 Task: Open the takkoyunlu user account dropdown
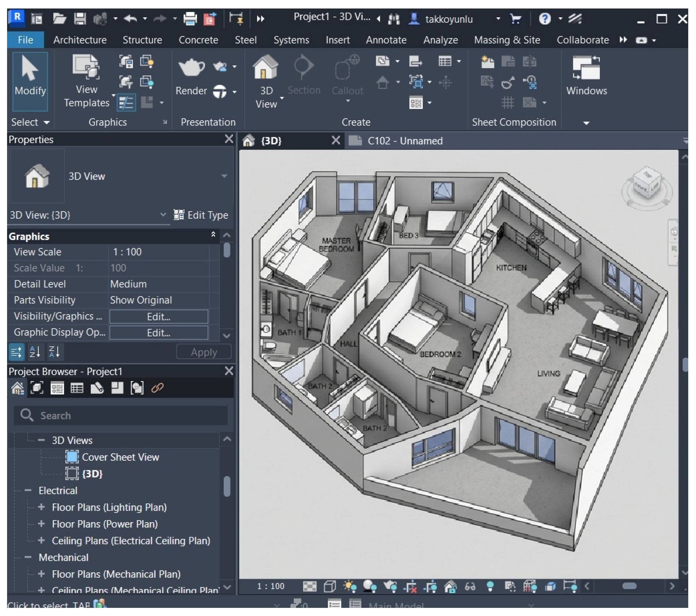click(498, 19)
